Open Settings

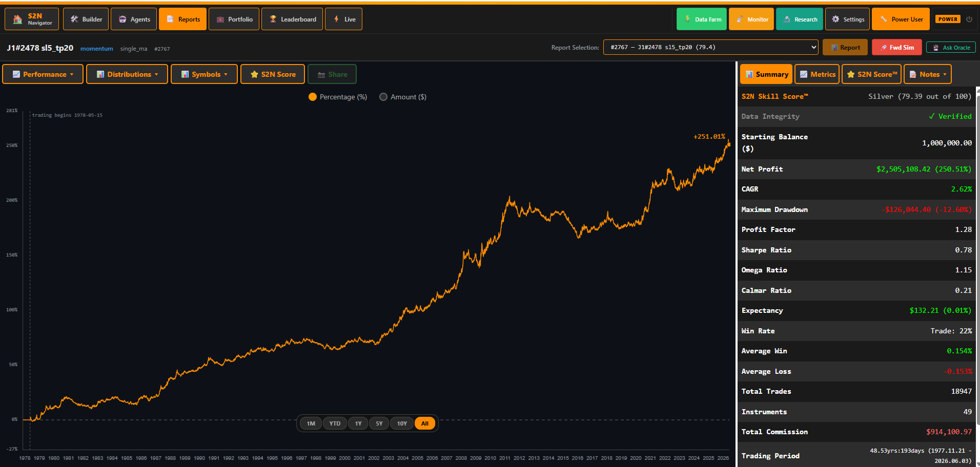point(848,19)
